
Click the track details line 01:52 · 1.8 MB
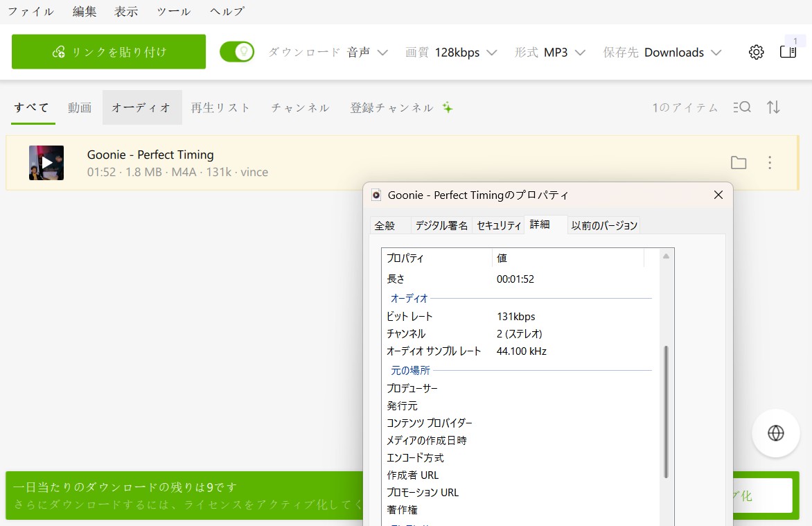177,172
